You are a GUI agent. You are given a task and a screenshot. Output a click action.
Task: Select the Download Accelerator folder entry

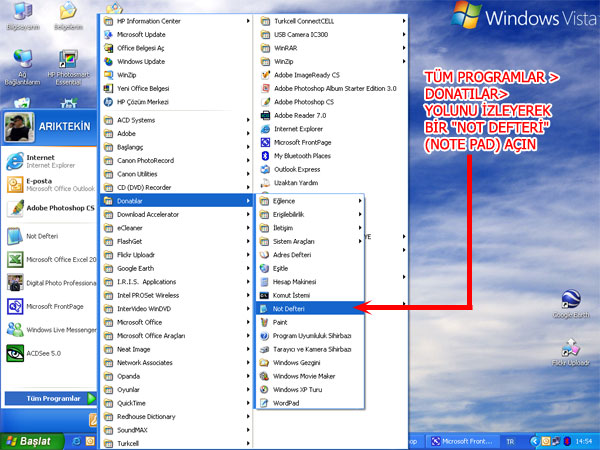[176, 214]
